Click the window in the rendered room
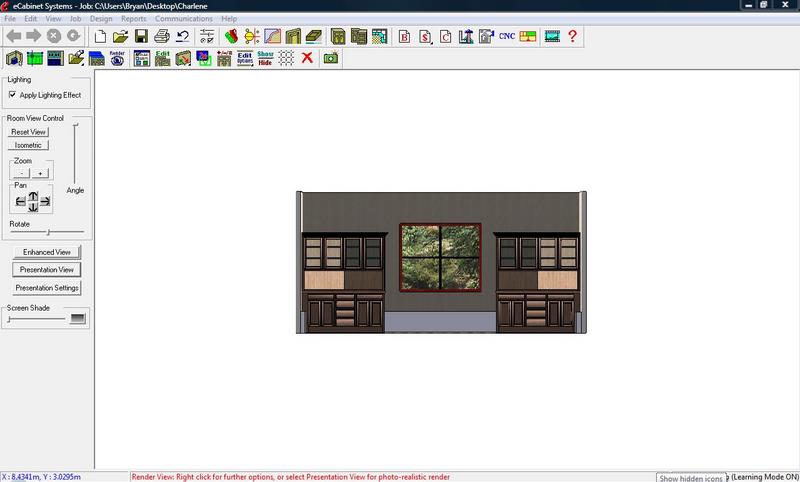 tap(440, 258)
